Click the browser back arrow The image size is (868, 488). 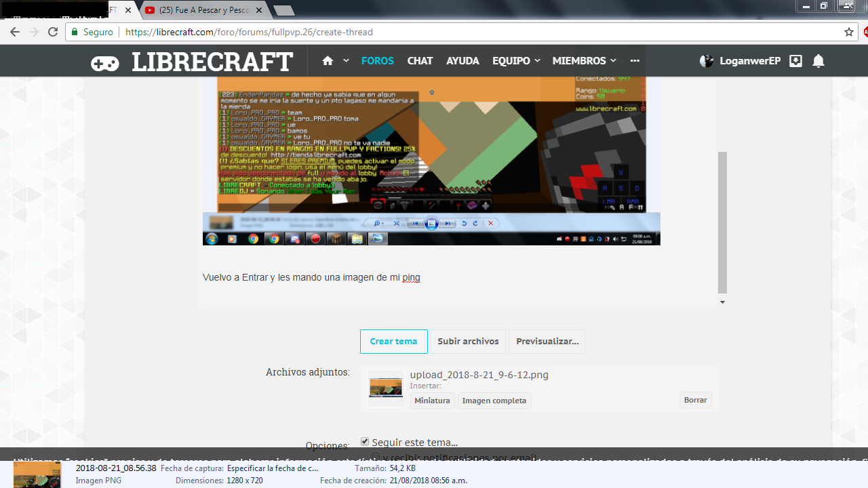click(x=14, y=32)
